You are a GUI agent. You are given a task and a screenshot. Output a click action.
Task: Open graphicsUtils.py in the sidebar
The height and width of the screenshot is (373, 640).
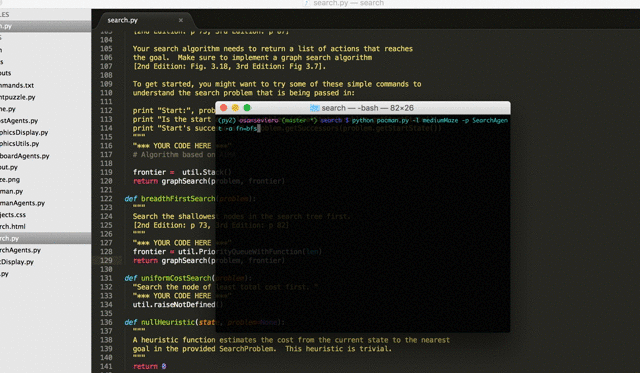tap(20, 144)
